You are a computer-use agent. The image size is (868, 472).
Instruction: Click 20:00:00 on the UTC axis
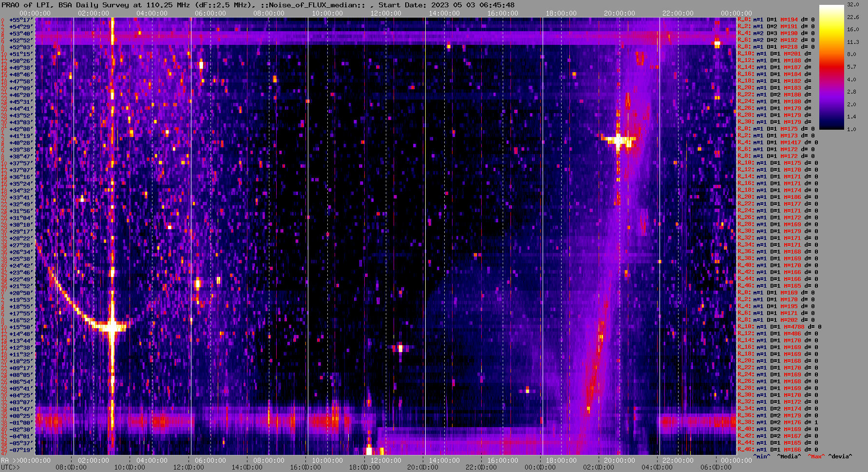click(x=423, y=467)
